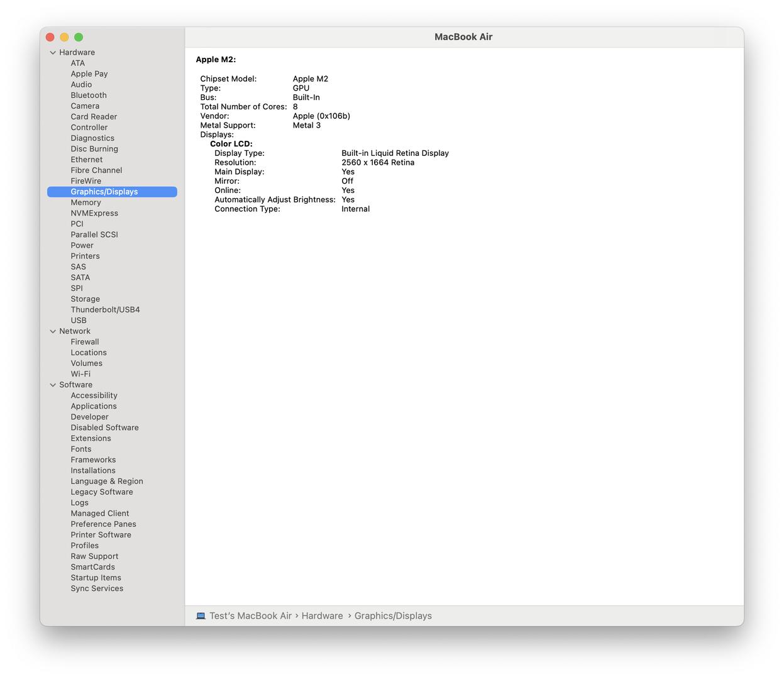Click Graphics/Displays in the path bar

(x=393, y=616)
